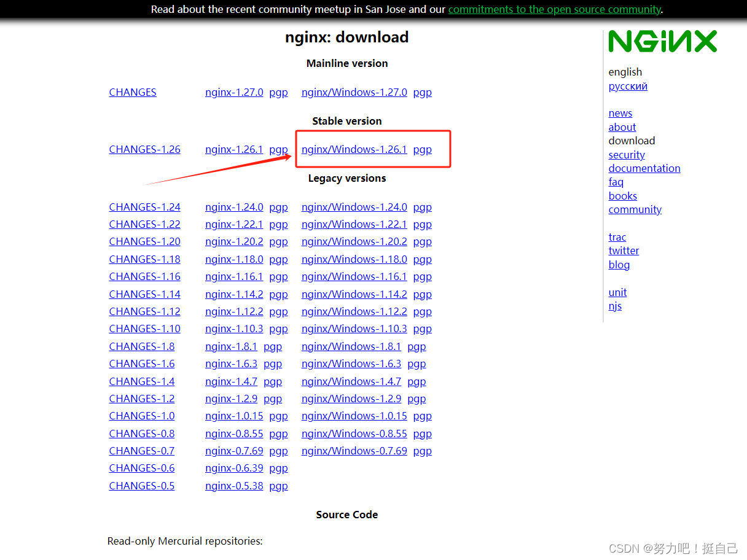Open the books page
The image size is (747, 560).
623,196
